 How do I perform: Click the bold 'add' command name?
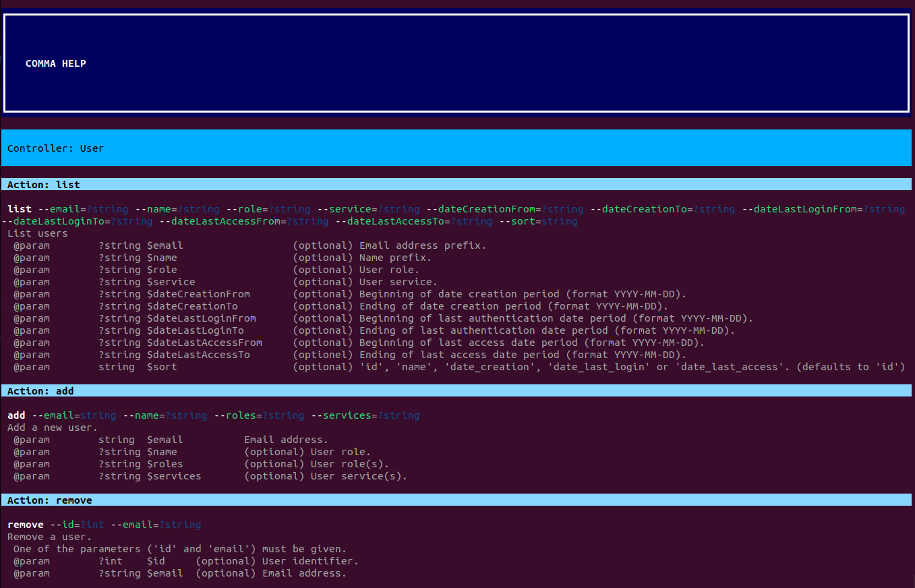click(x=16, y=415)
